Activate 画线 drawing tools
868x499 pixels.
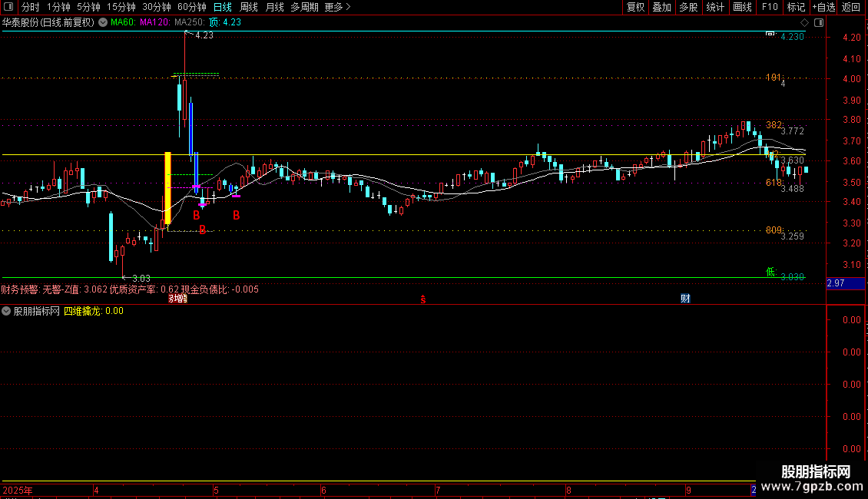(742, 7)
